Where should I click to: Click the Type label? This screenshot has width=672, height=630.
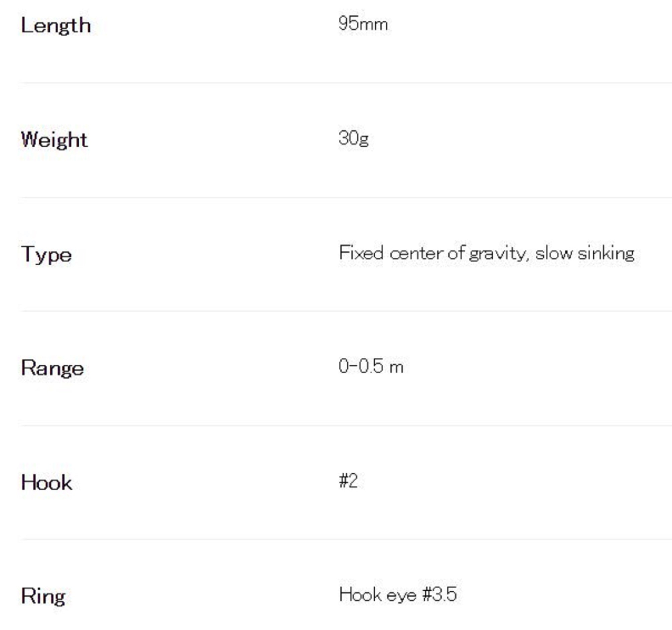click(x=46, y=254)
